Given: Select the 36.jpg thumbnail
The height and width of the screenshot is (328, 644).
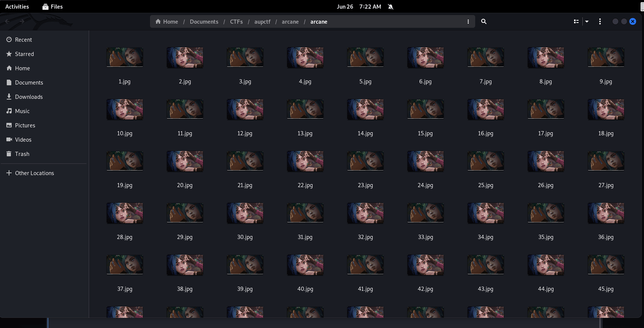Looking at the screenshot, I should (606, 213).
